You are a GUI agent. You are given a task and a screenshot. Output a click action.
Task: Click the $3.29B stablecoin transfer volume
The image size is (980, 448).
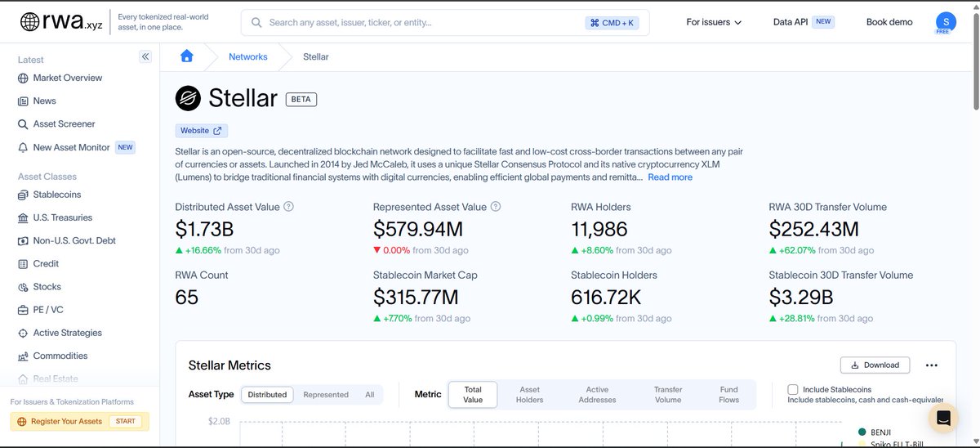click(x=801, y=298)
